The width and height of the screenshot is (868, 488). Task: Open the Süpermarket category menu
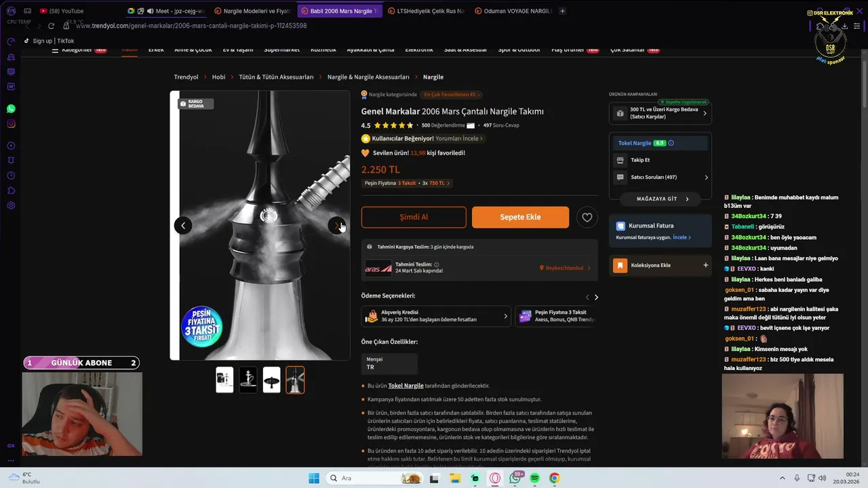tap(281, 49)
